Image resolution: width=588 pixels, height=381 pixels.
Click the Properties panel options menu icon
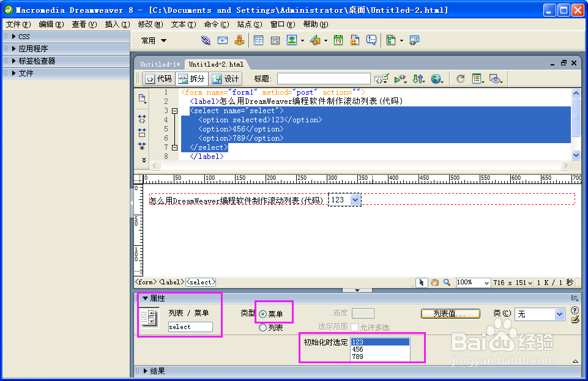click(575, 298)
